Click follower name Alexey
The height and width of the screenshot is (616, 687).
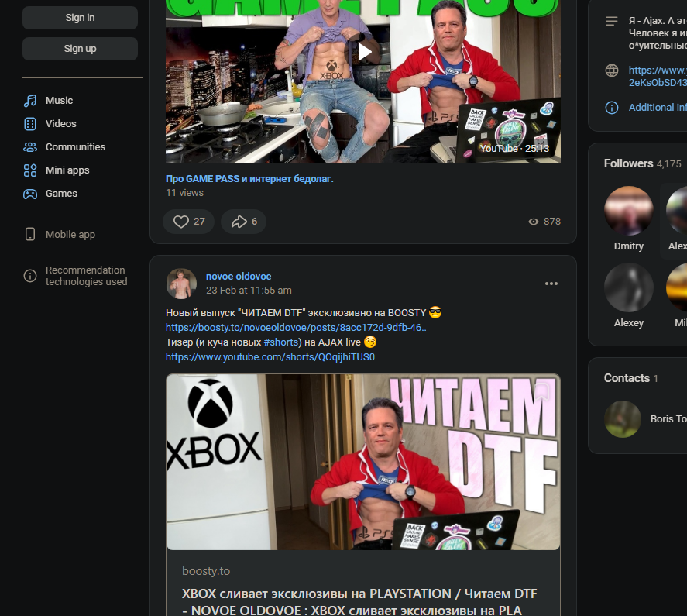(629, 322)
